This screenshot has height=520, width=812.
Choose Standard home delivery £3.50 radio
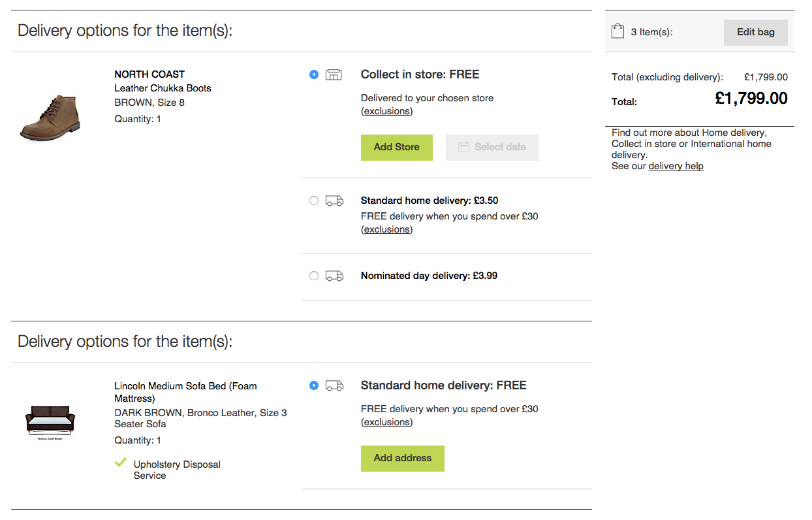tap(314, 201)
